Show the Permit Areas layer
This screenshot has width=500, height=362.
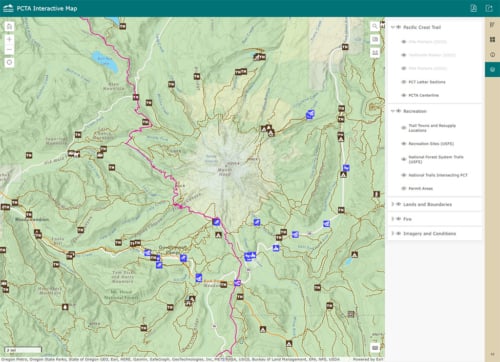pos(404,188)
